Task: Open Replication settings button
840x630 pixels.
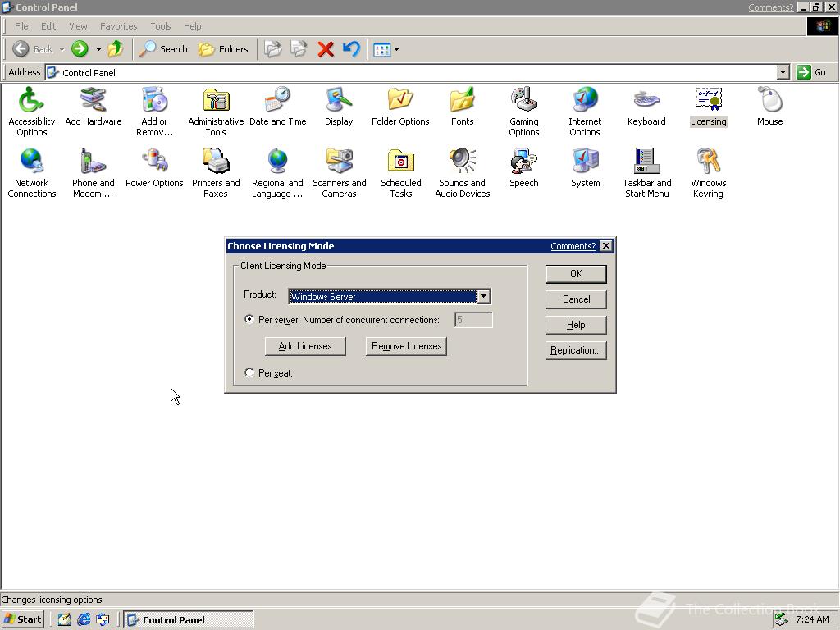Action: (576, 350)
